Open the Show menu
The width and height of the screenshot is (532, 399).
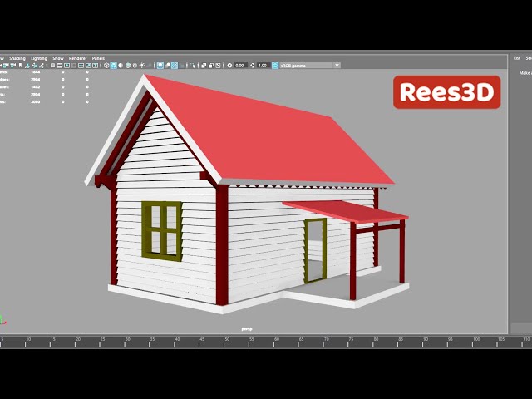coord(58,58)
